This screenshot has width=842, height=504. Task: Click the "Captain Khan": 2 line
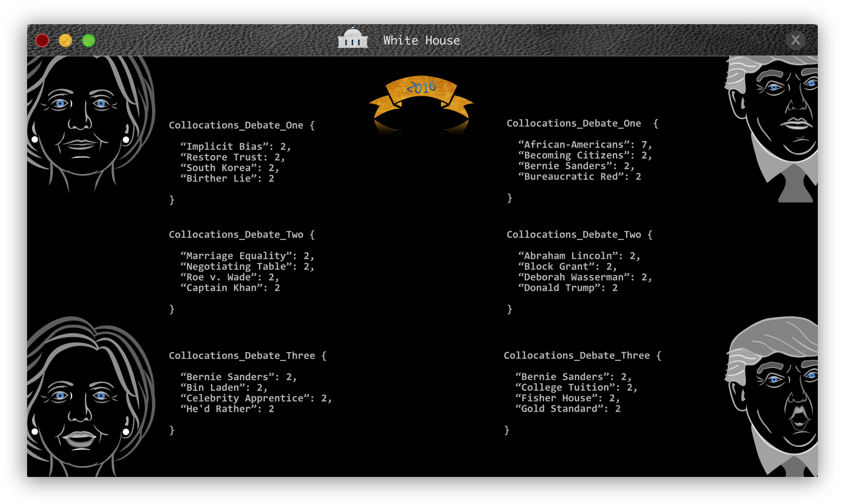(x=230, y=288)
